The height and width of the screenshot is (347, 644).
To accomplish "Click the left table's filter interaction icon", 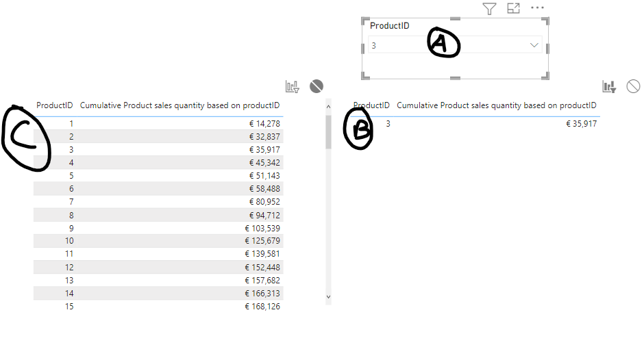I will [x=293, y=86].
